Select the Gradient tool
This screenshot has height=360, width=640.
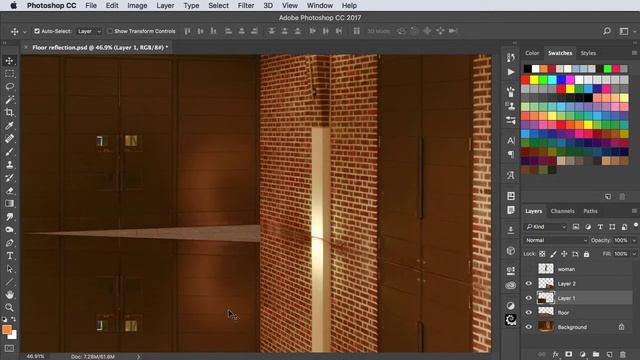coord(9,204)
